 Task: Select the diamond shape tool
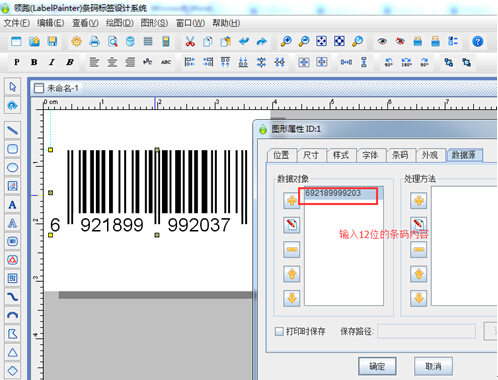click(13, 370)
